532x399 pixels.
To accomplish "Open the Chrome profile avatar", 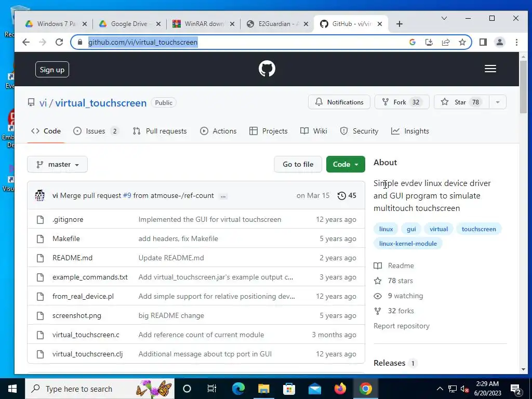I will [499, 42].
